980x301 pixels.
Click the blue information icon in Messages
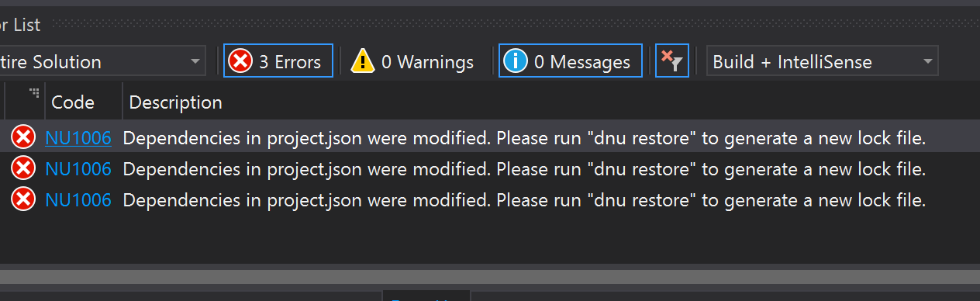coord(516,61)
